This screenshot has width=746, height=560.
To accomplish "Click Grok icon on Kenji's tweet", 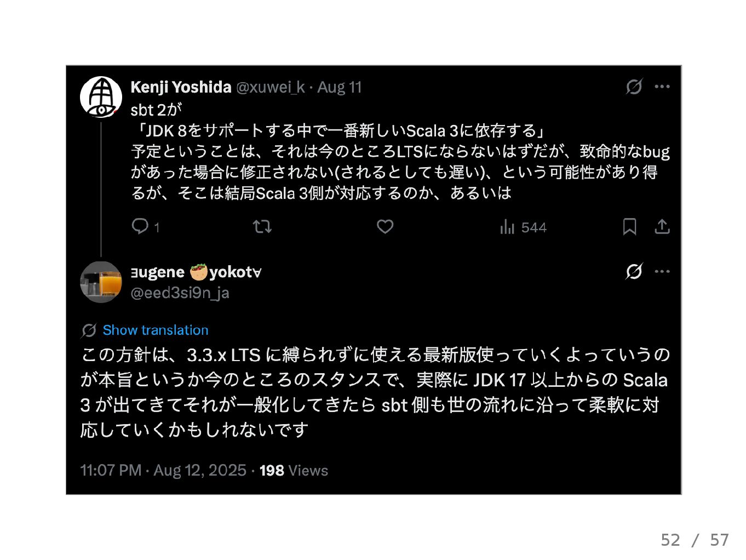I will click(634, 87).
